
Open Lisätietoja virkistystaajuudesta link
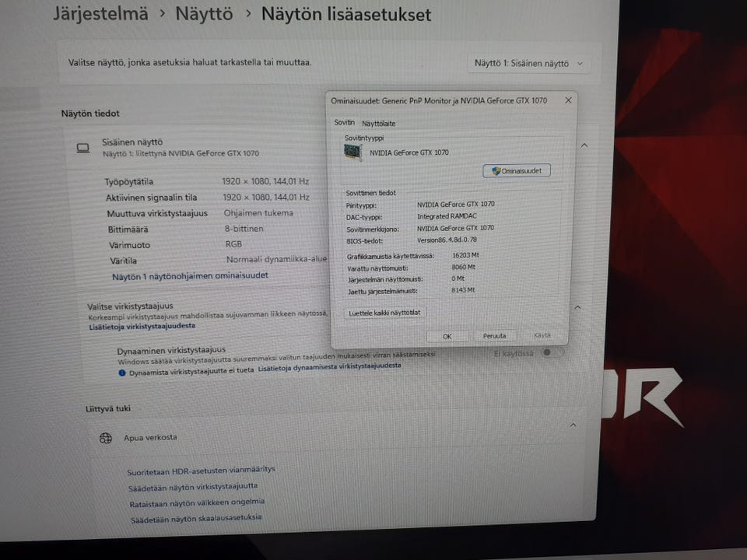(x=142, y=326)
